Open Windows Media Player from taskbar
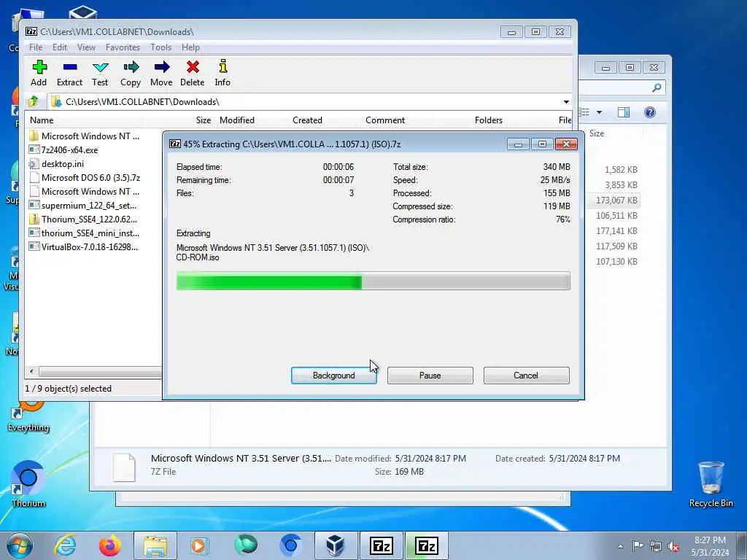Image resolution: width=747 pixels, height=560 pixels. tap(198, 545)
